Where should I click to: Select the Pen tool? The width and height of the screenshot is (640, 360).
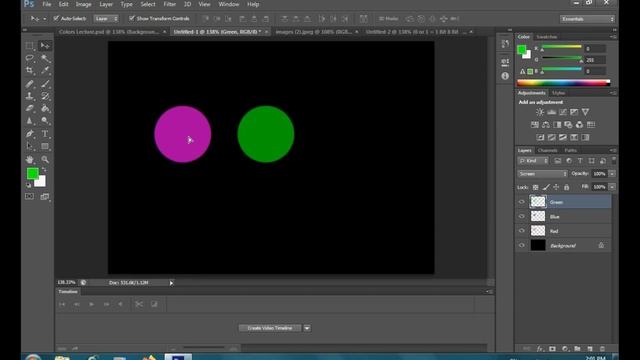(29, 134)
